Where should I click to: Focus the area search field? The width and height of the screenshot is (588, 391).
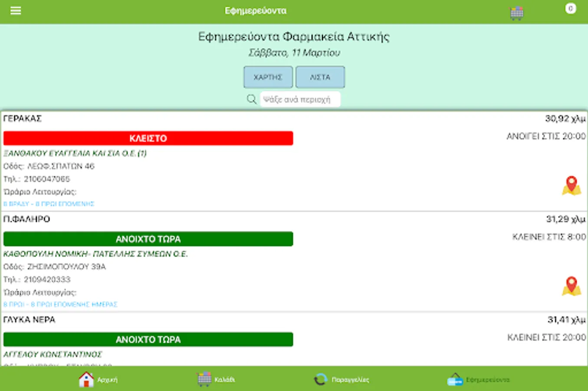pyautogui.click(x=300, y=99)
